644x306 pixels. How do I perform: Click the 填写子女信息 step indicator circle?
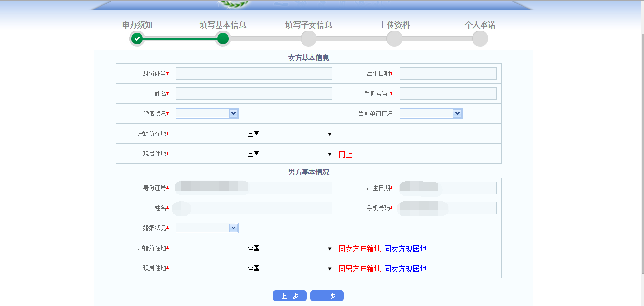(x=308, y=38)
